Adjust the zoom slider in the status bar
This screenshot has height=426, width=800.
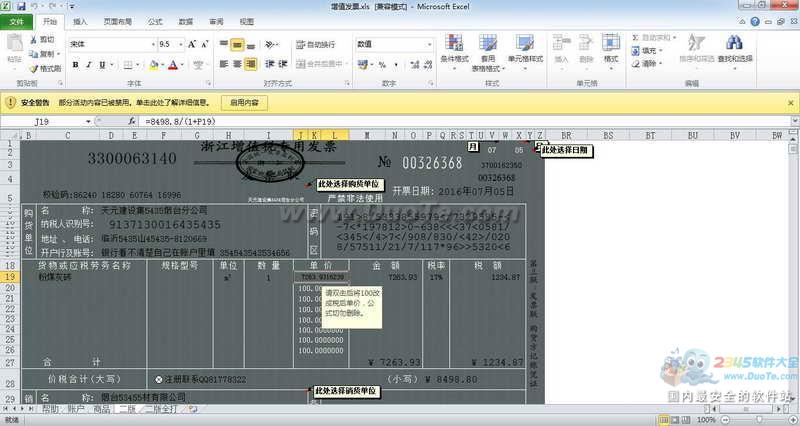pos(759,420)
